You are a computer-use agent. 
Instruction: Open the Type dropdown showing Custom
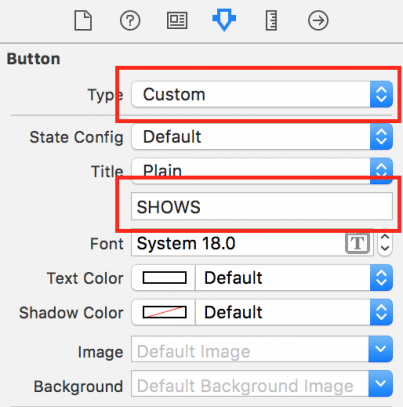262,94
